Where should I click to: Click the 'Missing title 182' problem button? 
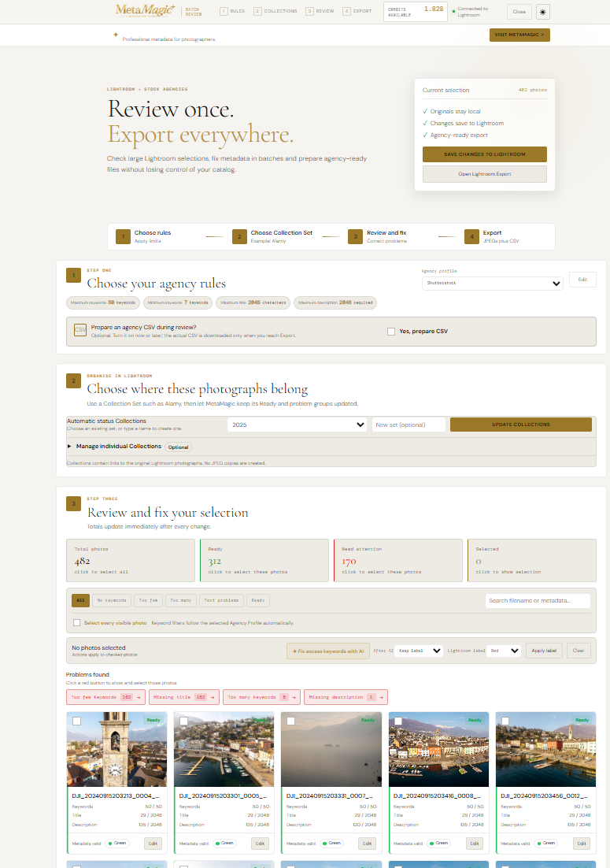(x=184, y=697)
